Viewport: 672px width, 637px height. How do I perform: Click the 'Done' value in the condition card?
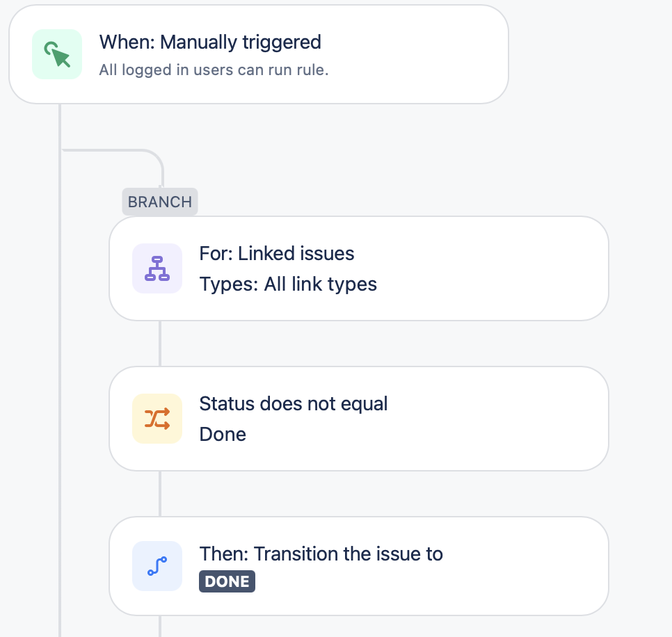click(222, 434)
